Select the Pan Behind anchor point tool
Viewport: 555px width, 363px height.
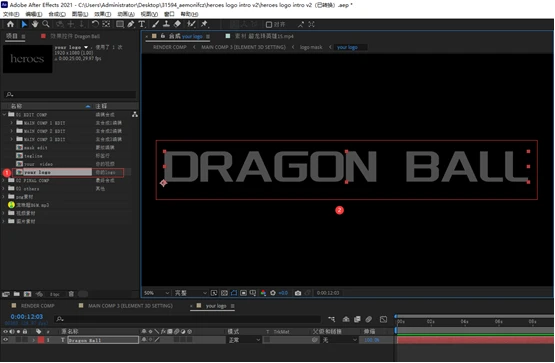(x=106, y=24)
